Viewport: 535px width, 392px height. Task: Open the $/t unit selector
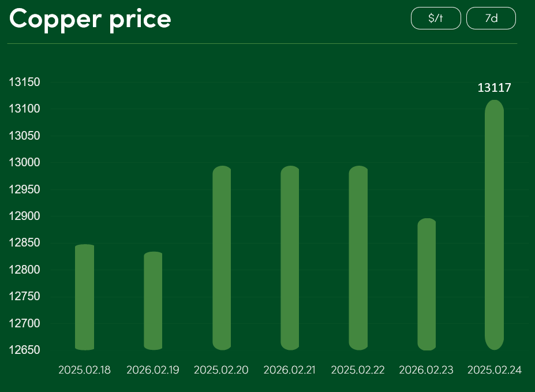436,18
